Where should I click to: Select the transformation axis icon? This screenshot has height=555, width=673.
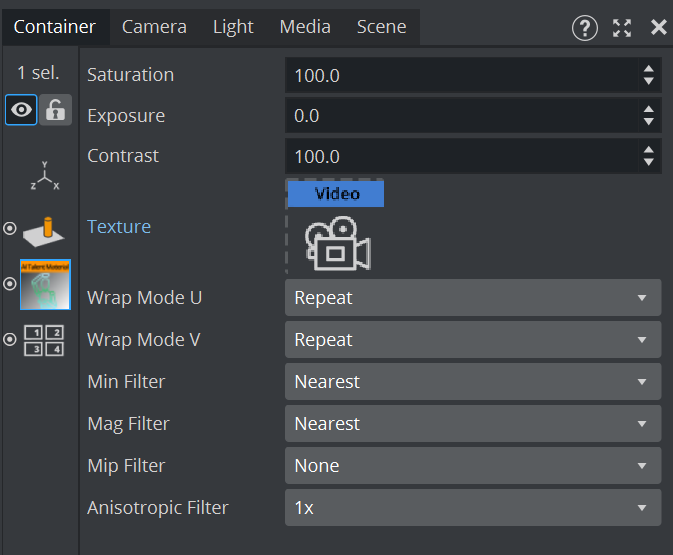pyautogui.click(x=45, y=176)
